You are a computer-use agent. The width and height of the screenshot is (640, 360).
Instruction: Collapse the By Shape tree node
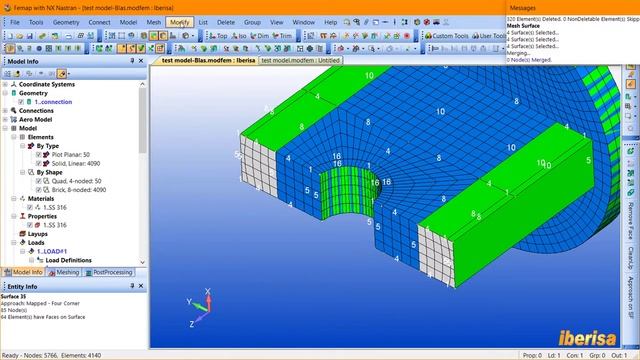tap(22, 172)
